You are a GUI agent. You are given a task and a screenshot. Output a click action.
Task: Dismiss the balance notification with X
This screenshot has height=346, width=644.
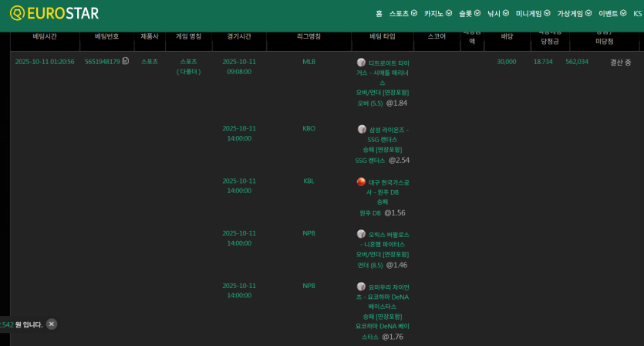tap(52, 324)
